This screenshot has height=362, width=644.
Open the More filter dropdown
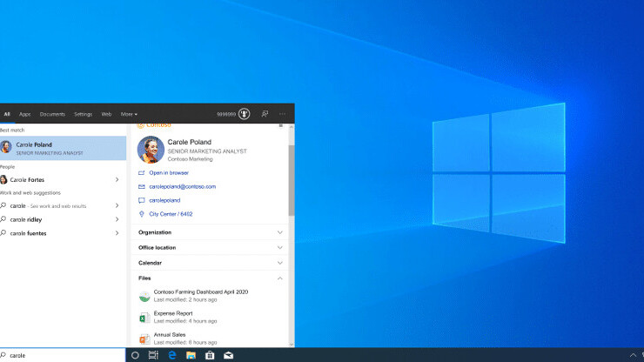coord(129,114)
